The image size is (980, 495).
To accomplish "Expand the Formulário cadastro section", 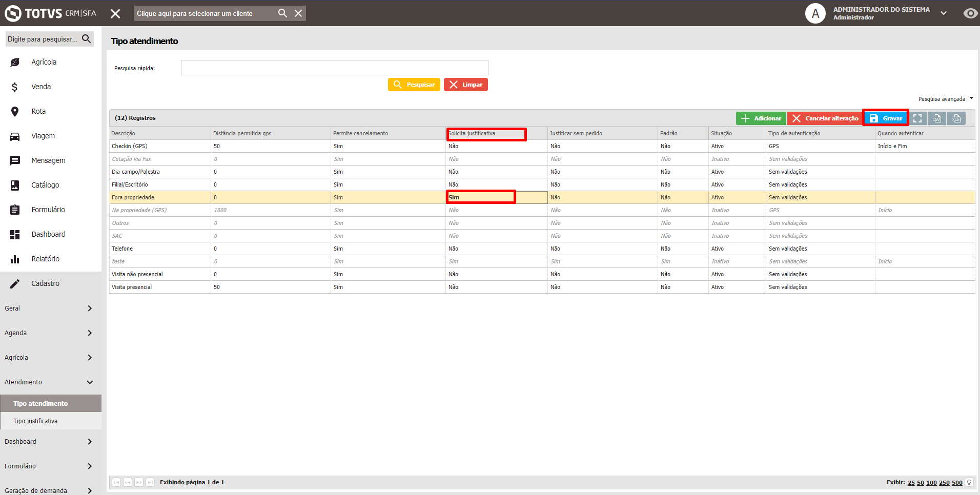I will point(50,466).
